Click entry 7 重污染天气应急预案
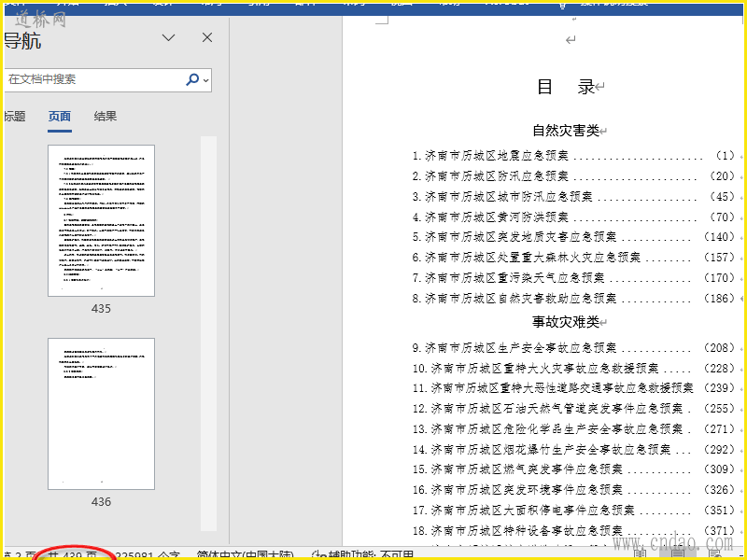Viewport: 747px width, 560px height. [508, 278]
